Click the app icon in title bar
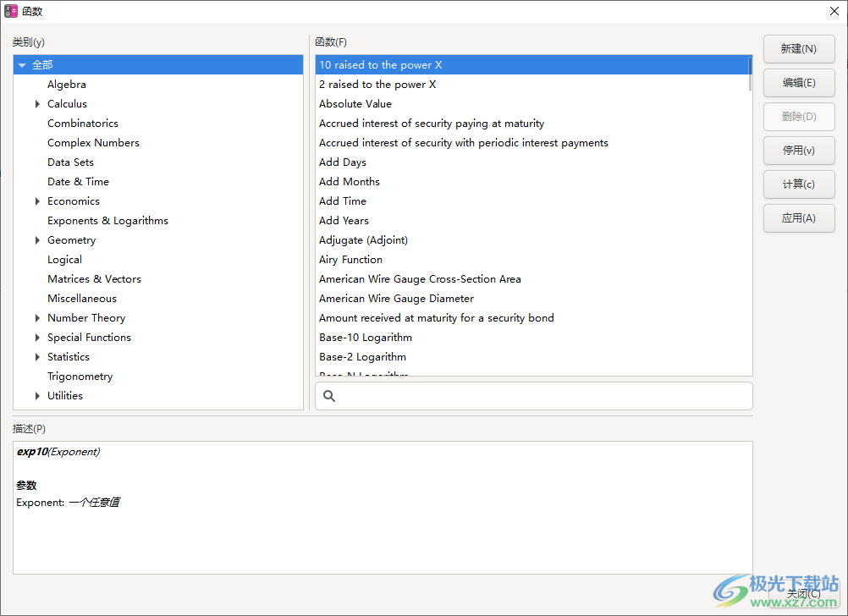 (x=11, y=11)
